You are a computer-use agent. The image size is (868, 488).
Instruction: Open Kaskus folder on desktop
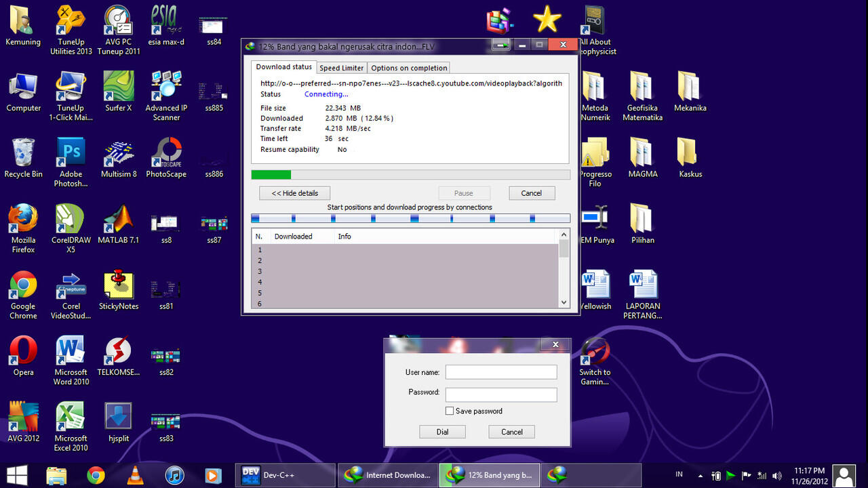690,159
